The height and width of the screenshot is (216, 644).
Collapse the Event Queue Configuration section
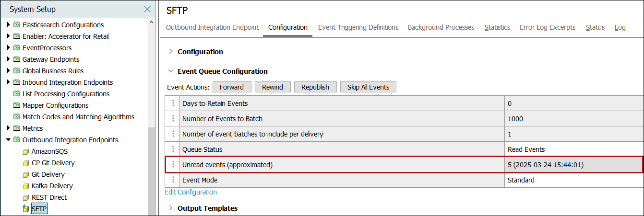click(171, 71)
